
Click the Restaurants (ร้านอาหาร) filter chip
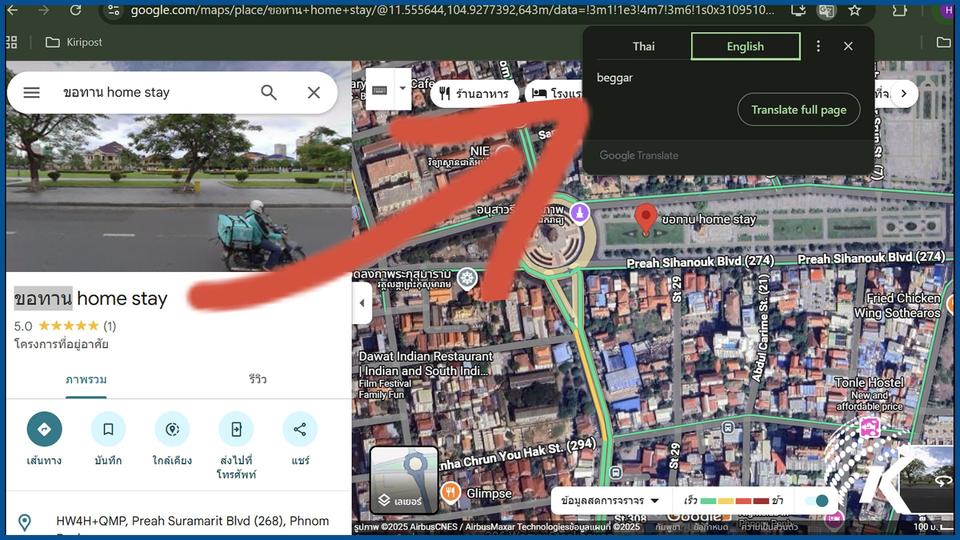click(475, 94)
